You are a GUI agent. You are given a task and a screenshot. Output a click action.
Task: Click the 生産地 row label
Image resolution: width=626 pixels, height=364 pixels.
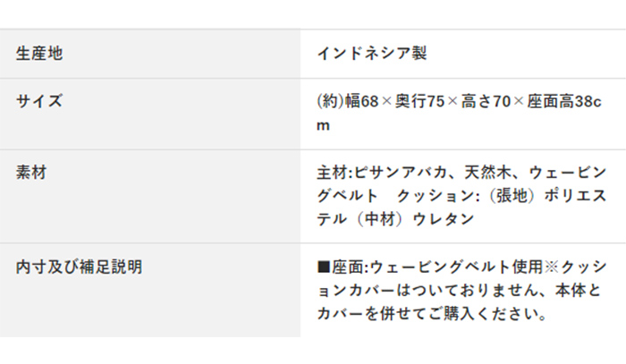click(x=39, y=53)
